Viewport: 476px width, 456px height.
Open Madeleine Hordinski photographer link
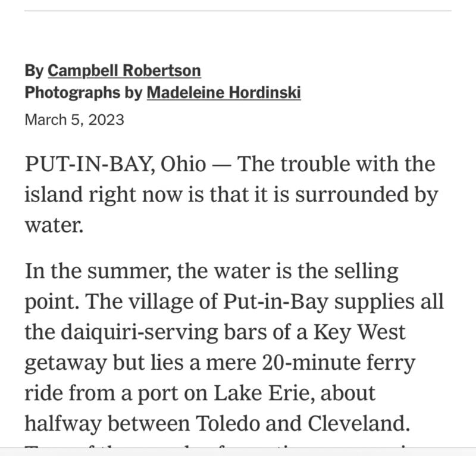click(x=223, y=93)
